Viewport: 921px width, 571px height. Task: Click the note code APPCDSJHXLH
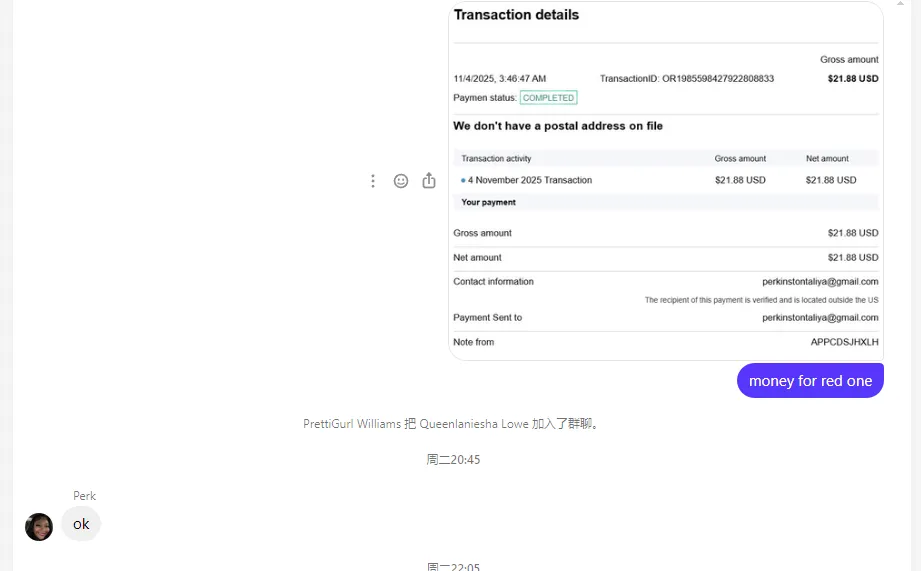[844, 342]
